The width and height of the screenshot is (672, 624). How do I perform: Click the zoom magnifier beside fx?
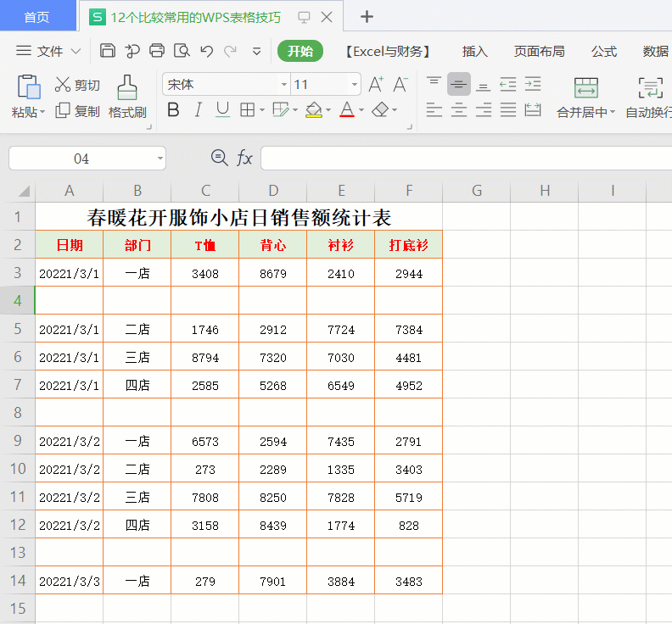click(x=219, y=158)
